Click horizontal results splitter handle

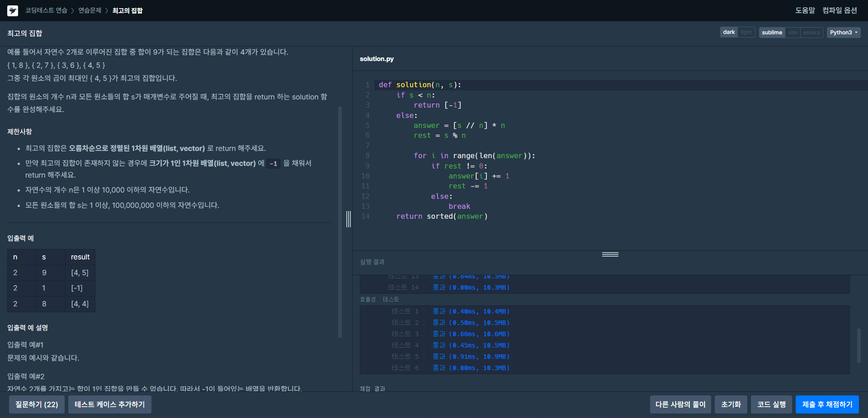coord(610,254)
